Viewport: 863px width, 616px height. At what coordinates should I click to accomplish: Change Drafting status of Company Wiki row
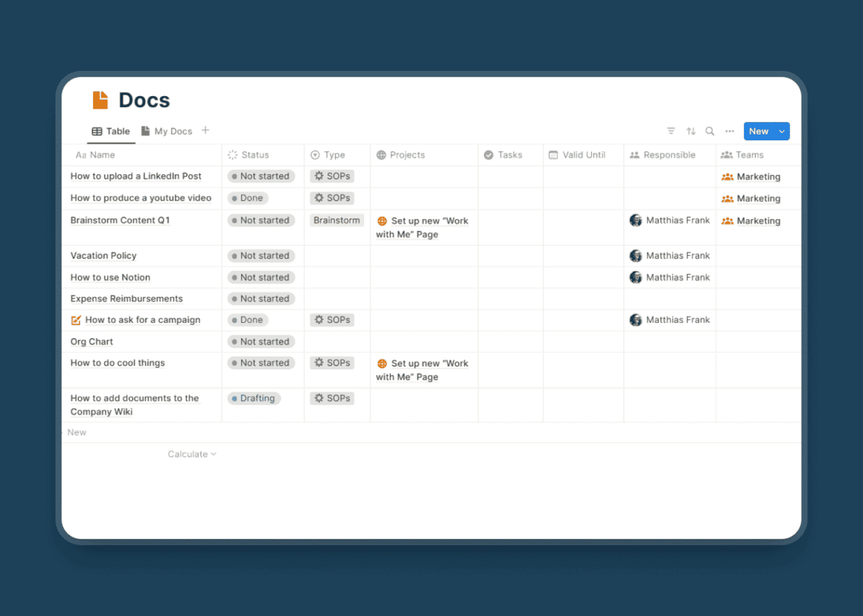(x=253, y=398)
